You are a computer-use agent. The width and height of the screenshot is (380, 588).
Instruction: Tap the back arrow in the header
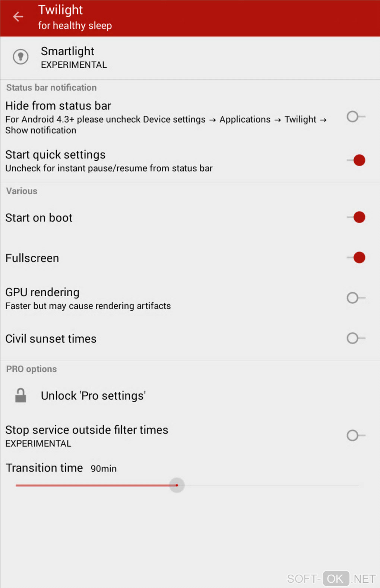tap(18, 17)
